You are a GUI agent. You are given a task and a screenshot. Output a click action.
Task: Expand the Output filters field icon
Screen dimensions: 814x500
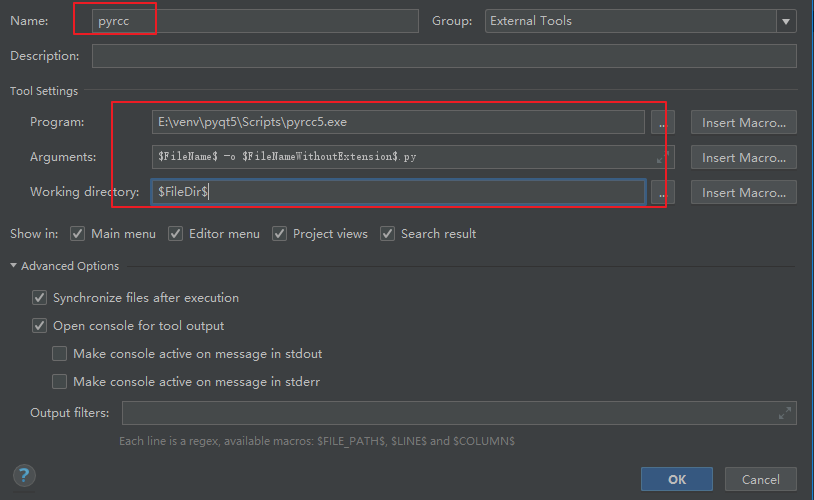(x=785, y=413)
